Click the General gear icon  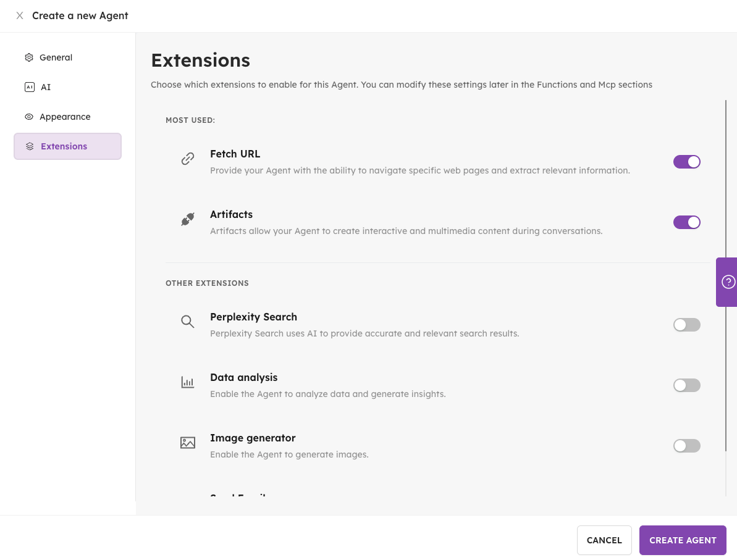(29, 57)
